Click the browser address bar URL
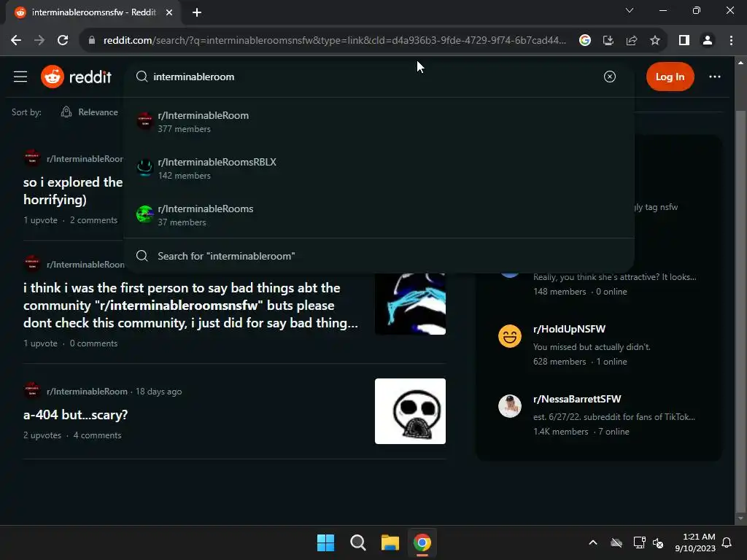747x560 pixels. (x=334, y=41)
